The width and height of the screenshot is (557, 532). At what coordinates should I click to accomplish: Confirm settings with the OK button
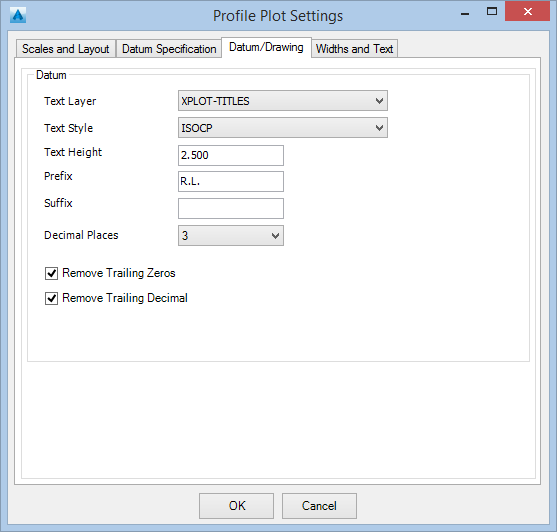click(x=237, y=506)
